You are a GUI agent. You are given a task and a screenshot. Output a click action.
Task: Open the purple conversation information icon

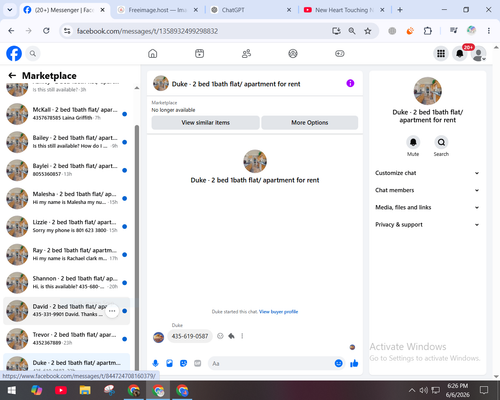[x=350, y=83]
